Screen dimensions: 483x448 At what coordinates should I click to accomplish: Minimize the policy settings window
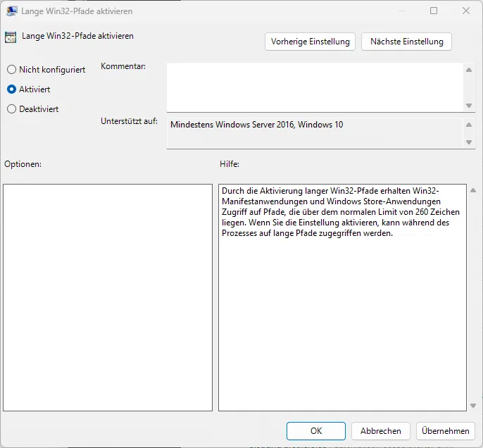(x=401, y=11)
